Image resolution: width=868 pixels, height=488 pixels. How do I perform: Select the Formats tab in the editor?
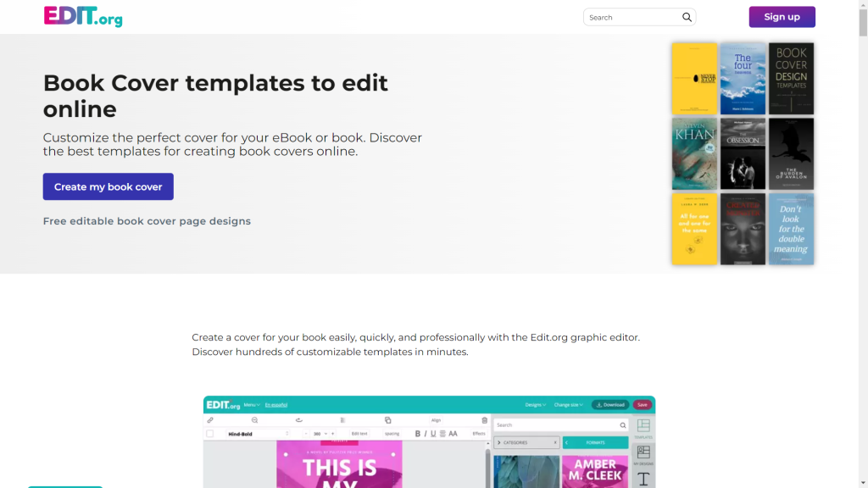[596, 442]
